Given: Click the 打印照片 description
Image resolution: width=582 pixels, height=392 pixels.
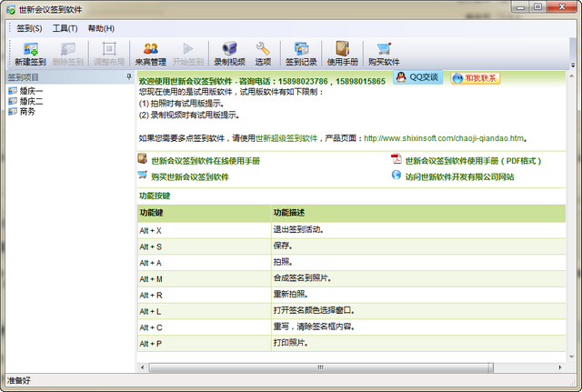Looking at the screenshot, I should (291, 343).
